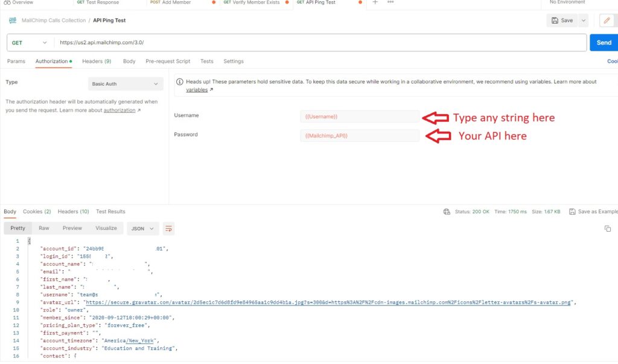The width and height of the screenshot is (618, 364).
Task: Click the Password input field
Action: coord(360,136)
